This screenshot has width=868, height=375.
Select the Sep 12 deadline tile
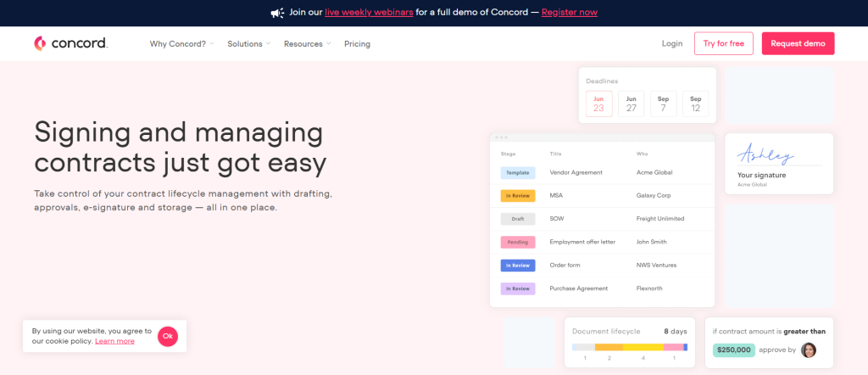[695, 104]
